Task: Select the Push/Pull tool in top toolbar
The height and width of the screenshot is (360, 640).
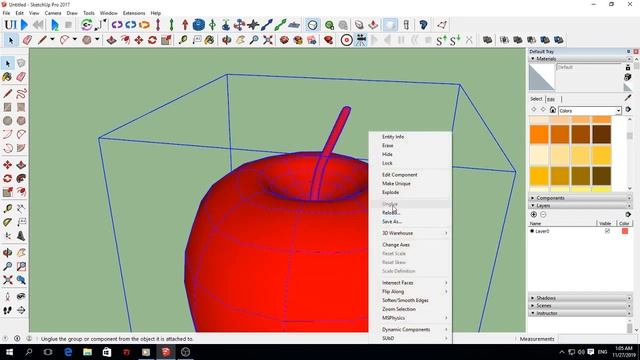Action: 111,40
